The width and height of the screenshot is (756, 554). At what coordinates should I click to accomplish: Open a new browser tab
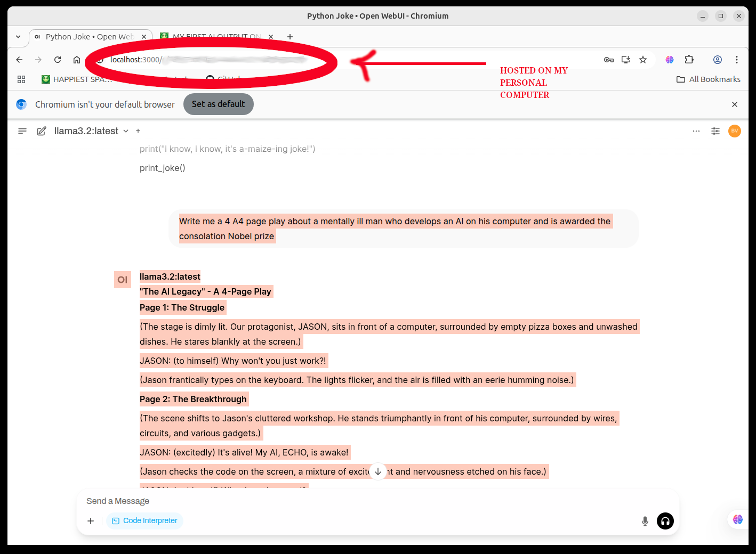point(290,37)
